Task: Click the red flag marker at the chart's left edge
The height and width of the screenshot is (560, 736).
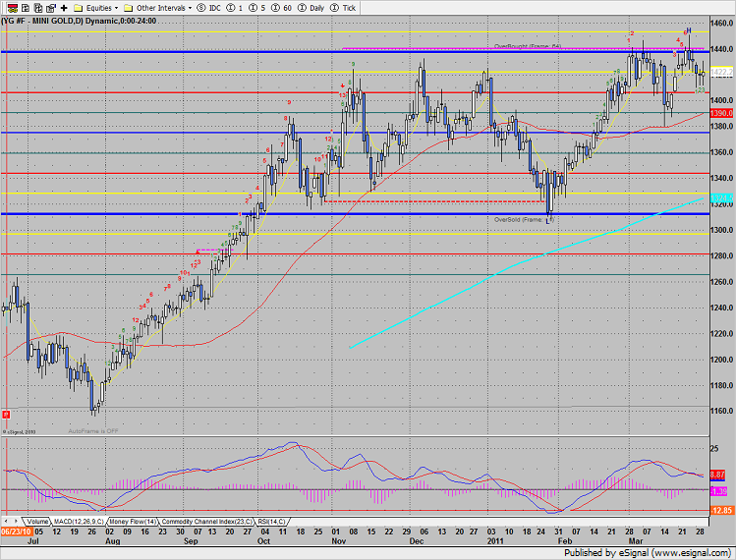Action: click(x=6, y=415)
